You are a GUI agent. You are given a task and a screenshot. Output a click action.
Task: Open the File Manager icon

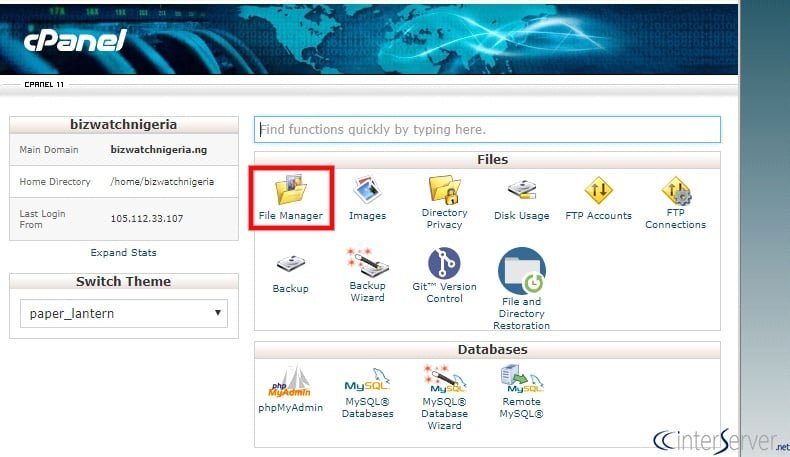click(x=290, y=190)
